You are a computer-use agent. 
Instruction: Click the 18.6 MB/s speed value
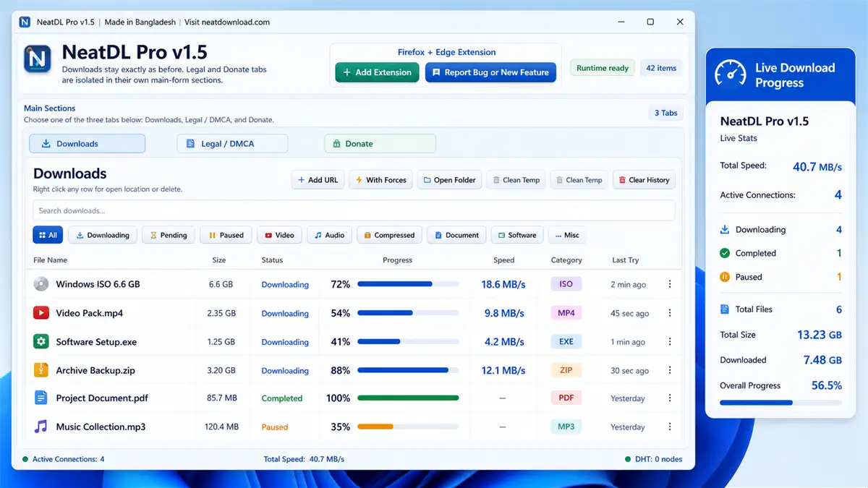503,284
